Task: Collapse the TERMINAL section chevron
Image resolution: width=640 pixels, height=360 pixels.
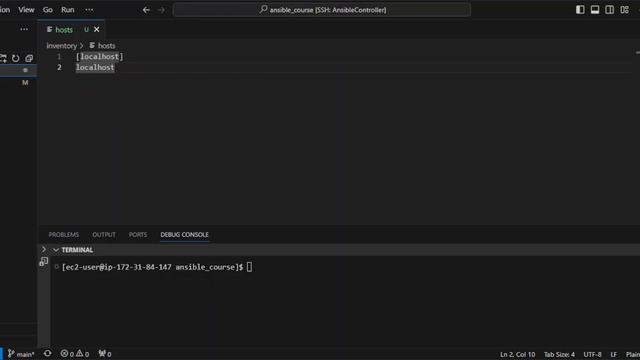Action: pos(56,250)
